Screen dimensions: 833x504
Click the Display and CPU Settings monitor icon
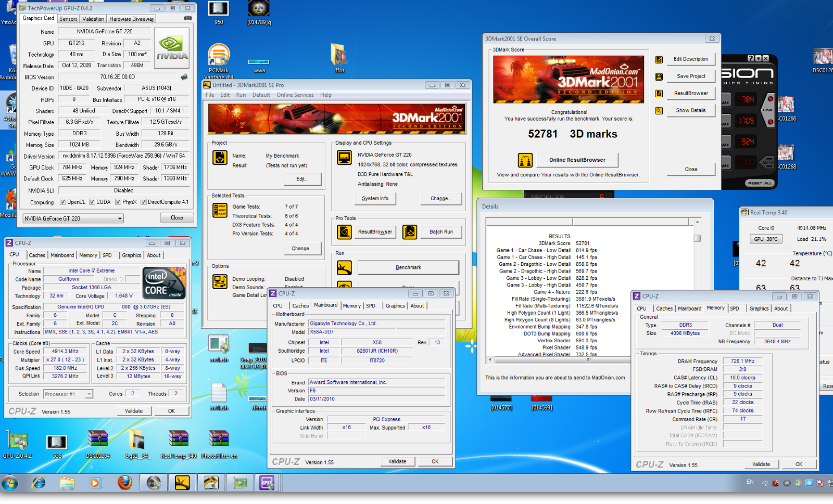pos(344,157)
